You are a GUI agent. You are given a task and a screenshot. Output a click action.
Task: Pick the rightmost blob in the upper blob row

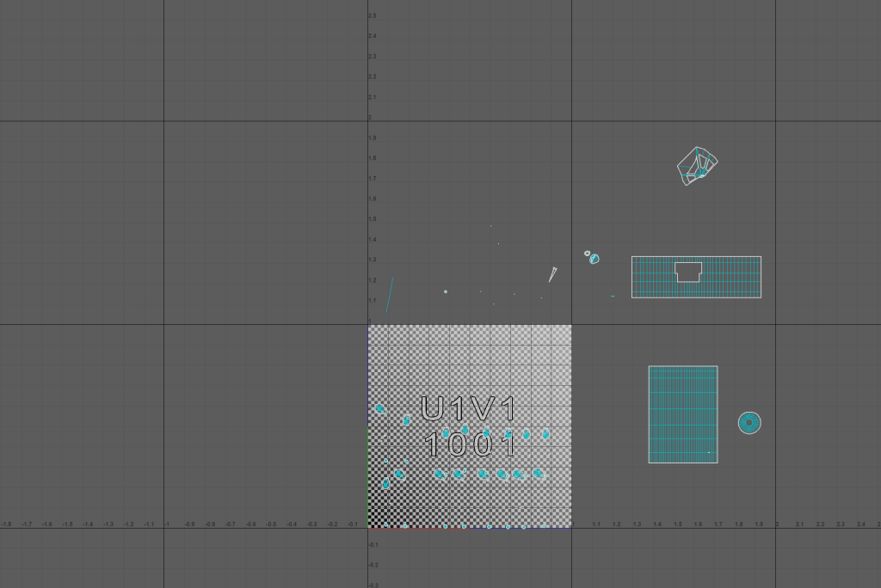click(545, 434)
